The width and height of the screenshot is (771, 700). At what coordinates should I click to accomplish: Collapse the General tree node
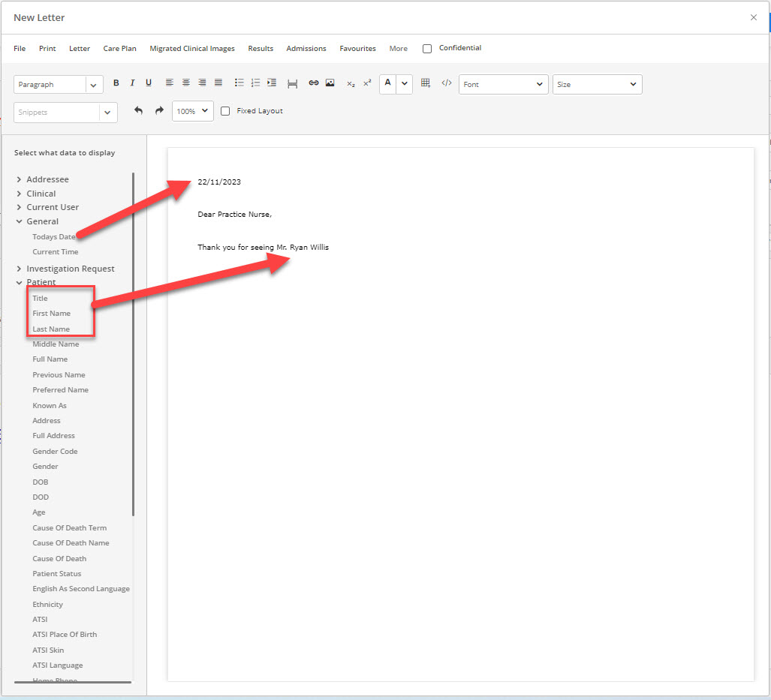(20, 221)
